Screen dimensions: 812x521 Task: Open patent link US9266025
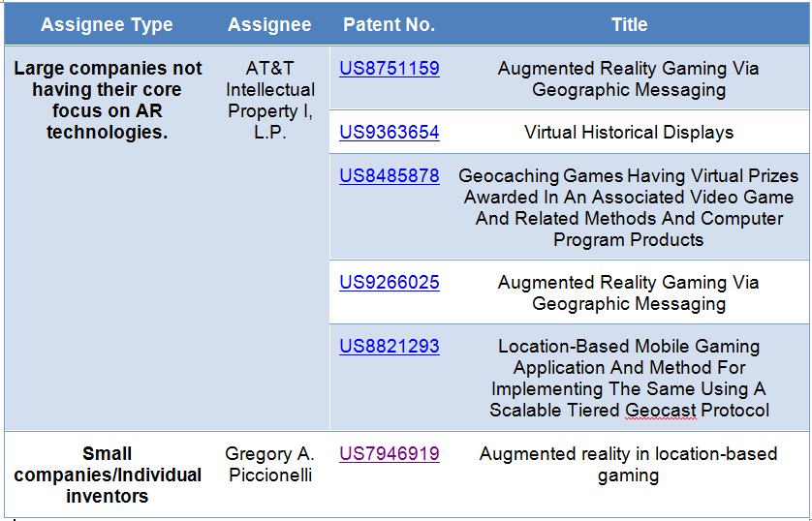pos(390,283)
